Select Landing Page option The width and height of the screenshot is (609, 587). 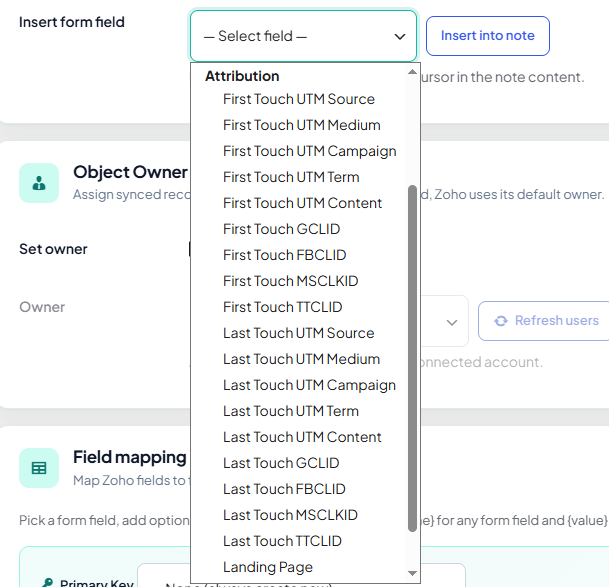298,568
